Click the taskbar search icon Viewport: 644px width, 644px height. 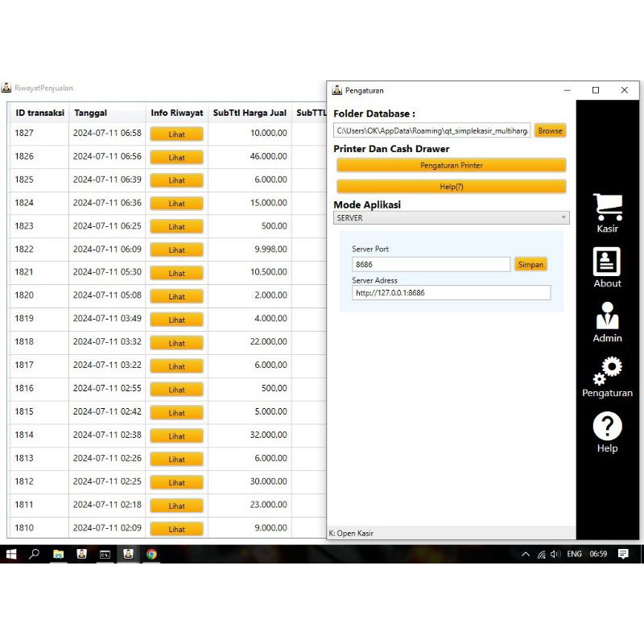(35, 554)
